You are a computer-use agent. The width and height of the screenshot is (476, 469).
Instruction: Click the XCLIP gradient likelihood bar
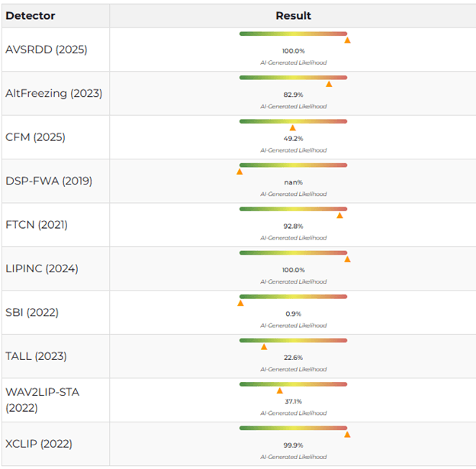tap(293, 428)
